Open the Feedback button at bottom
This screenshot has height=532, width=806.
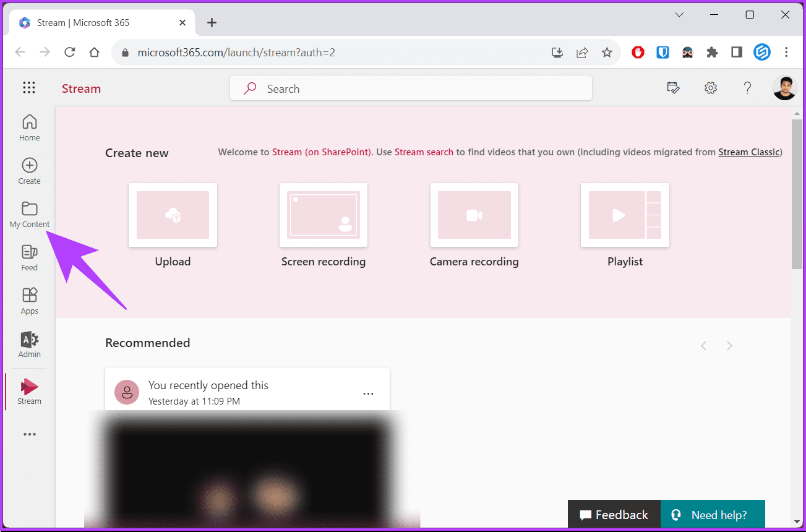[x=613, y=515]
